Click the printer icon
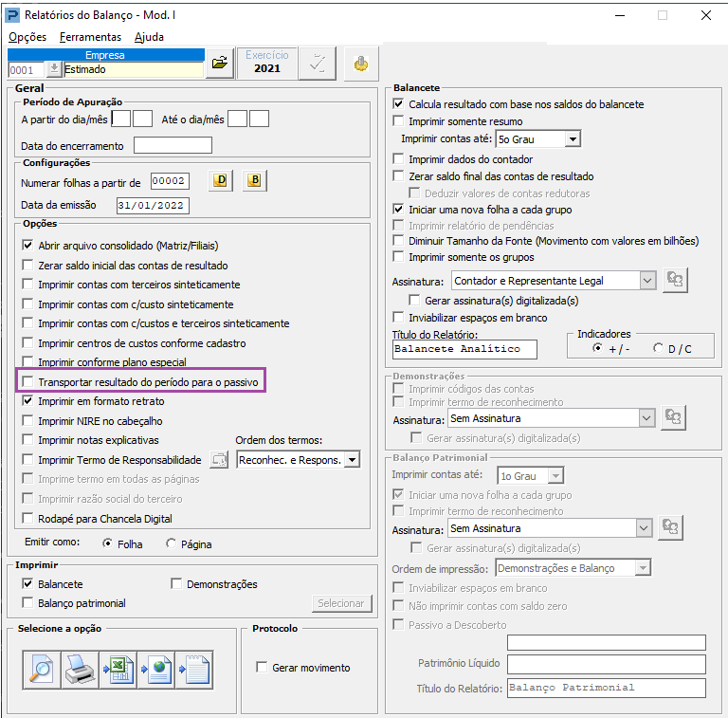 (x=80, y=670)
